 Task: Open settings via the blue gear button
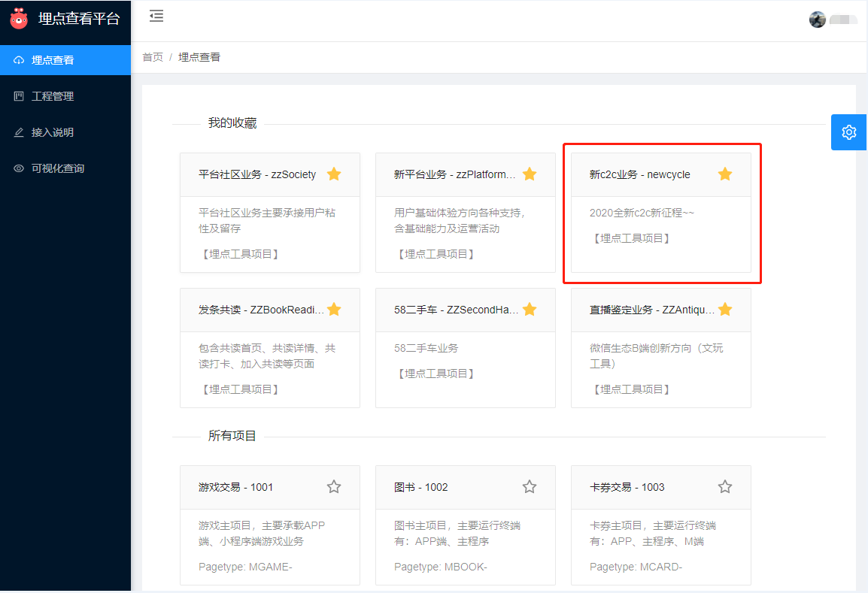(x=848, y=132)
